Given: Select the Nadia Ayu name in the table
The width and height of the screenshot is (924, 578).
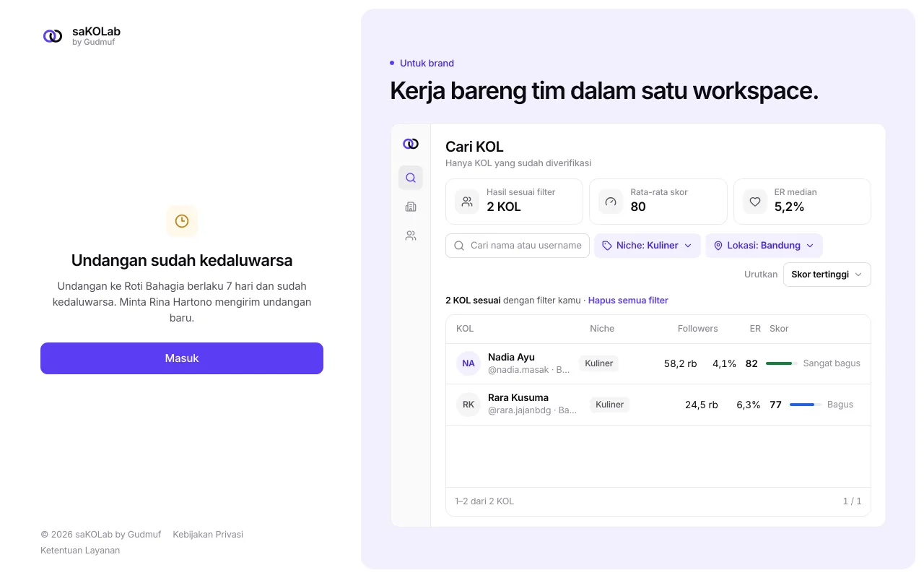Looking at the screenshot, I should (x=511, y=357).
